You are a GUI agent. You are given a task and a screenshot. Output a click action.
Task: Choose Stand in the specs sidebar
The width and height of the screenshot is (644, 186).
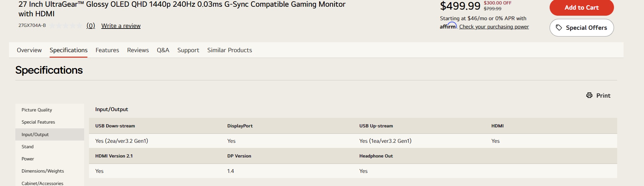[28, 147]
